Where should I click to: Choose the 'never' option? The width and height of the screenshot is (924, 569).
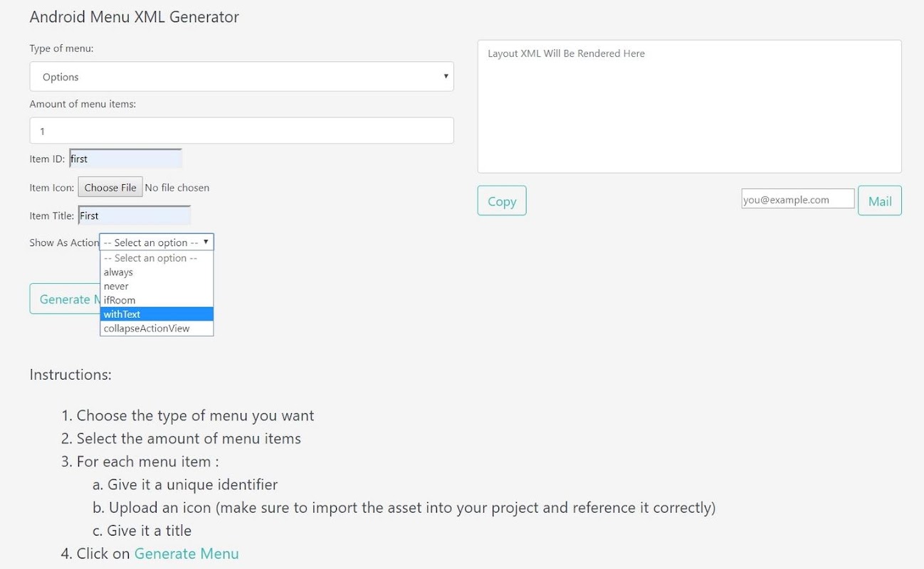[x=157, y=286]
